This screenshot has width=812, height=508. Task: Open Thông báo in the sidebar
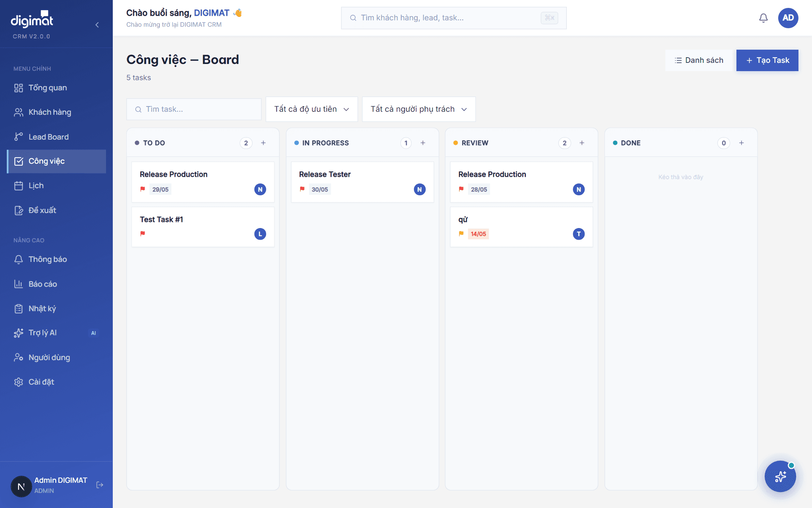56,259
